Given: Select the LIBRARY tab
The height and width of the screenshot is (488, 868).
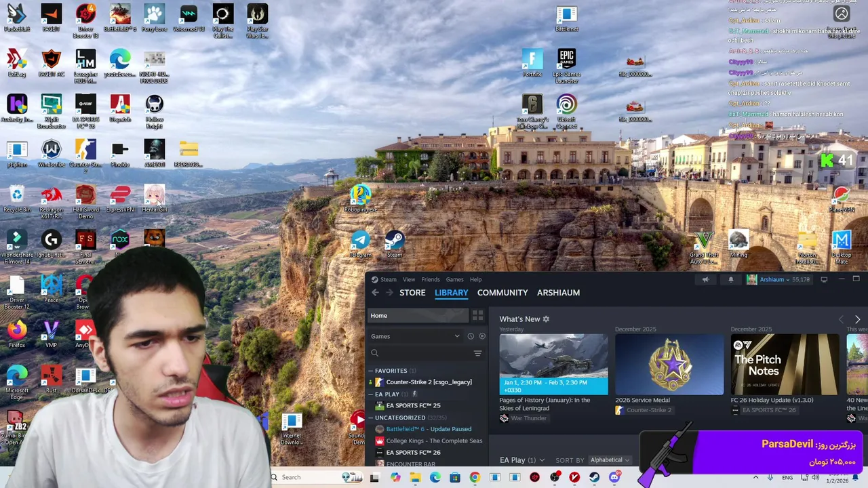Looking at the screenshot, I should pos(451,293).
